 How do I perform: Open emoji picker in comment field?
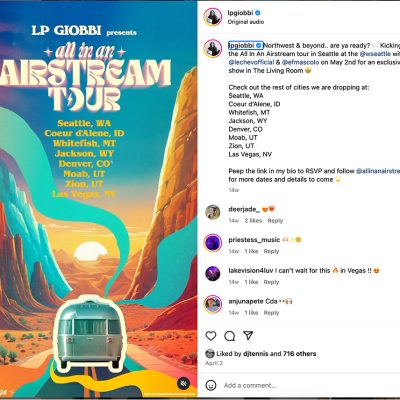(211, 385)
